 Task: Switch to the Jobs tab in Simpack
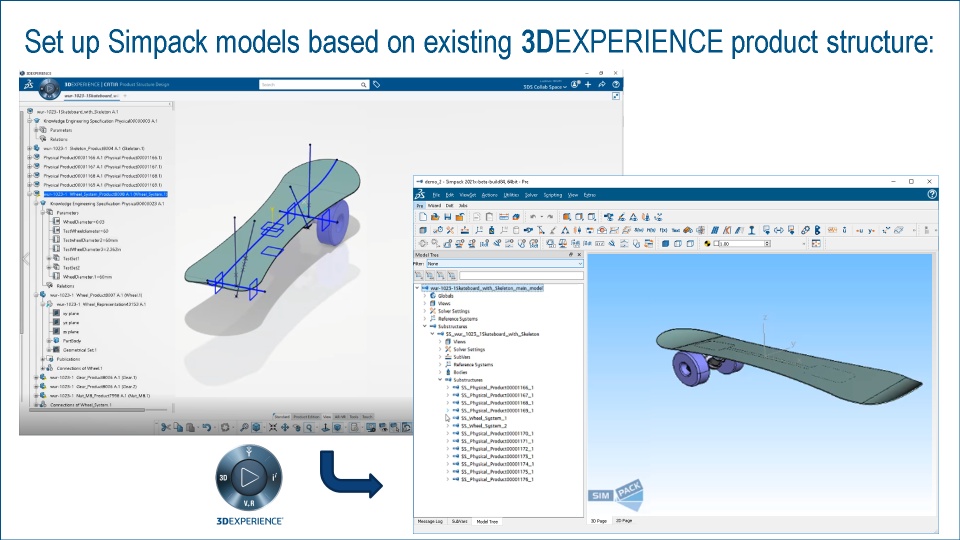tap(463, 206)
